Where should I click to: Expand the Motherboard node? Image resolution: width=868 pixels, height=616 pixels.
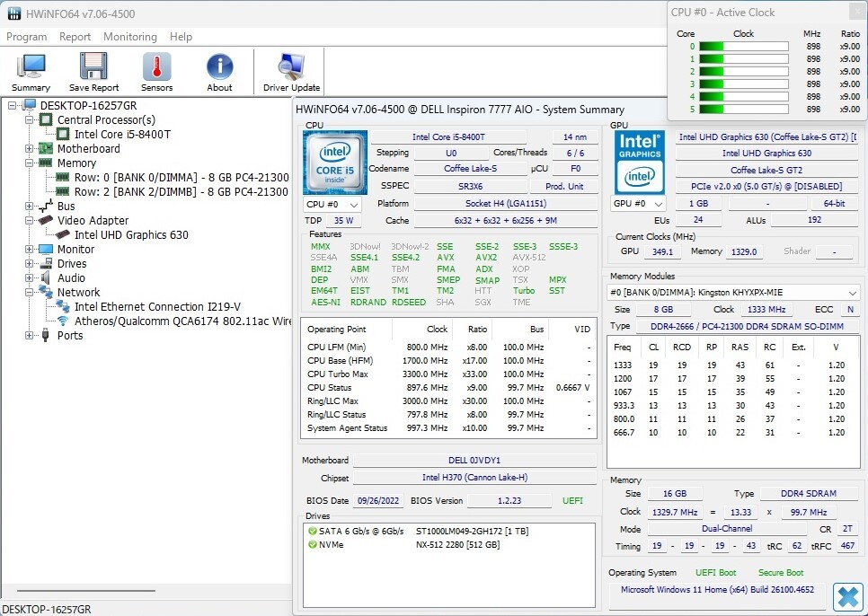tap(30, 149)
